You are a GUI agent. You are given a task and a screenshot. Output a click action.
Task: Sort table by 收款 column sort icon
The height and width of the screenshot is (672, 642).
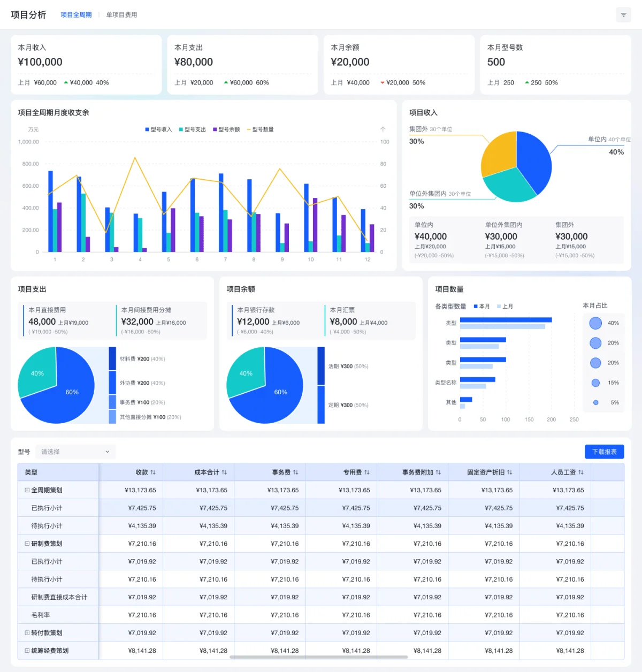tap(153, 472)
